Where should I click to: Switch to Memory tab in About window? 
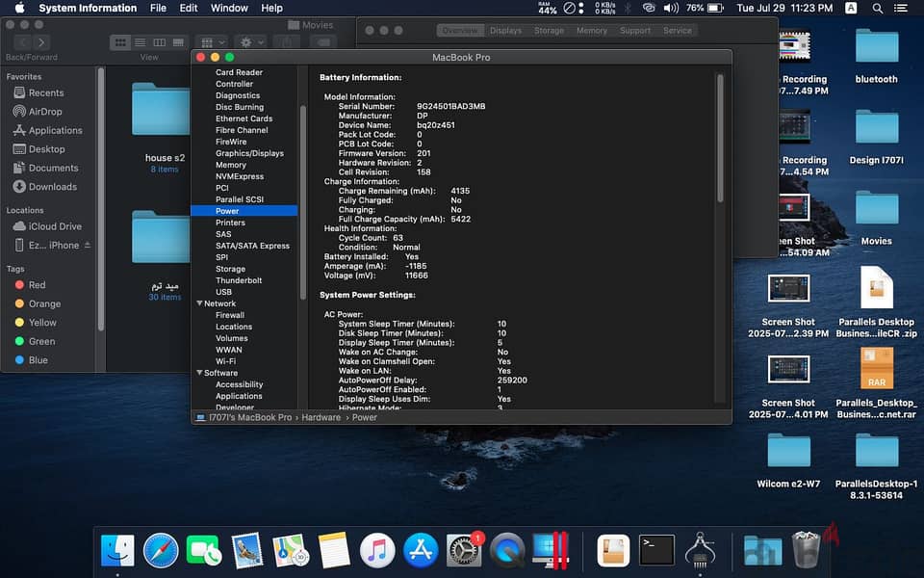[592, 31]
